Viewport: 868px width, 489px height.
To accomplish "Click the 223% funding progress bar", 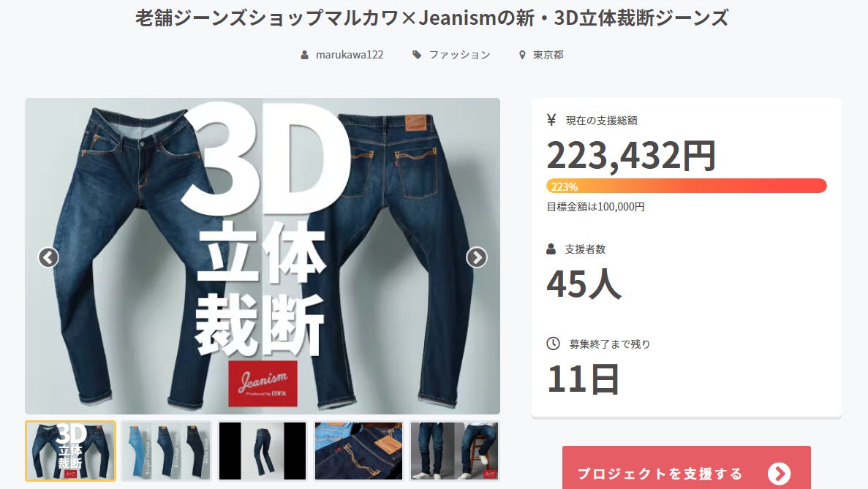I will tap(687, 186).
